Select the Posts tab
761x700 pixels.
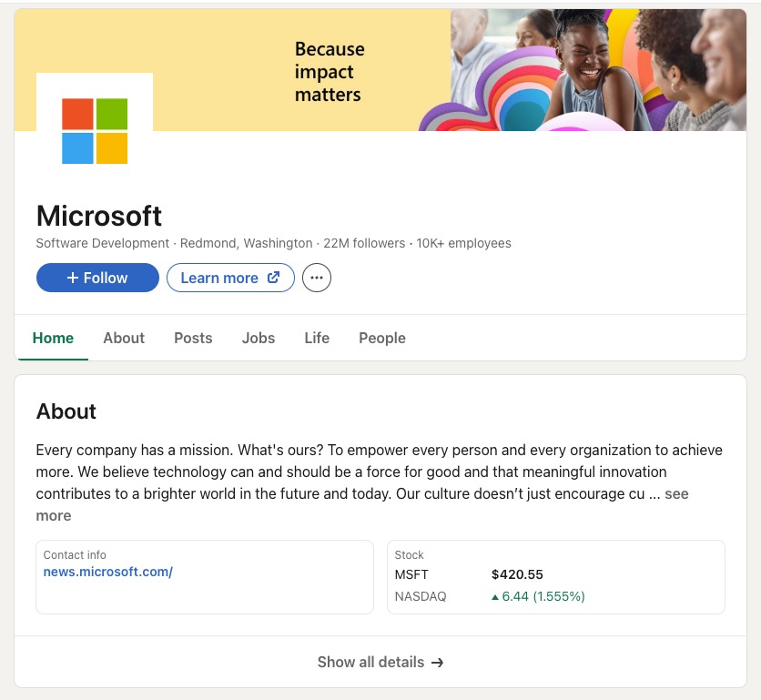(193, 338)
